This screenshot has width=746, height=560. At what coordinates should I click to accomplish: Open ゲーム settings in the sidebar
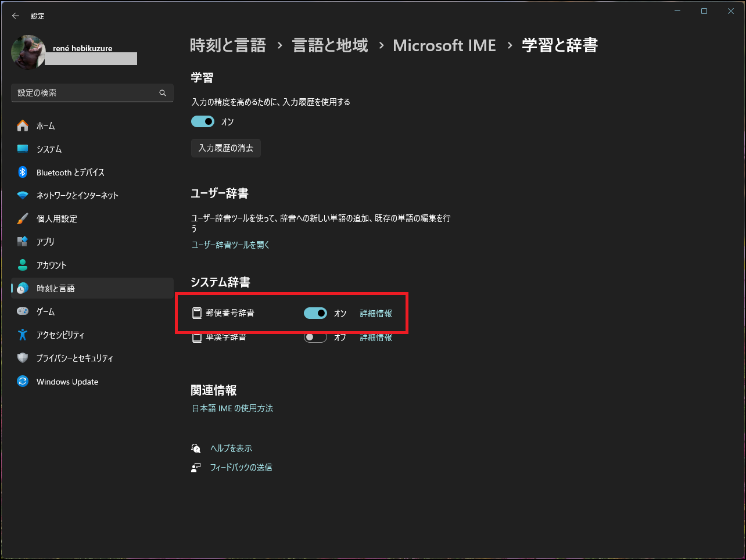(x=92, y=311)
